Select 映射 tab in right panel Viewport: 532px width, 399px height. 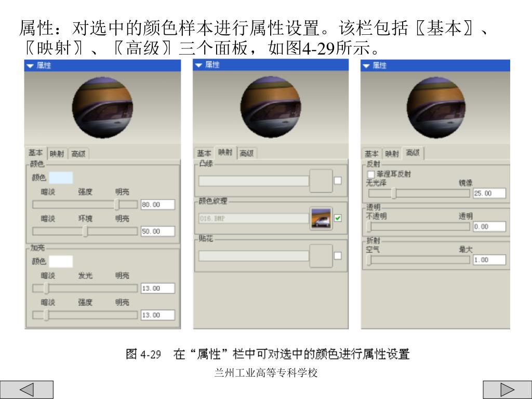pyautogui.click(x=392, y=154)
